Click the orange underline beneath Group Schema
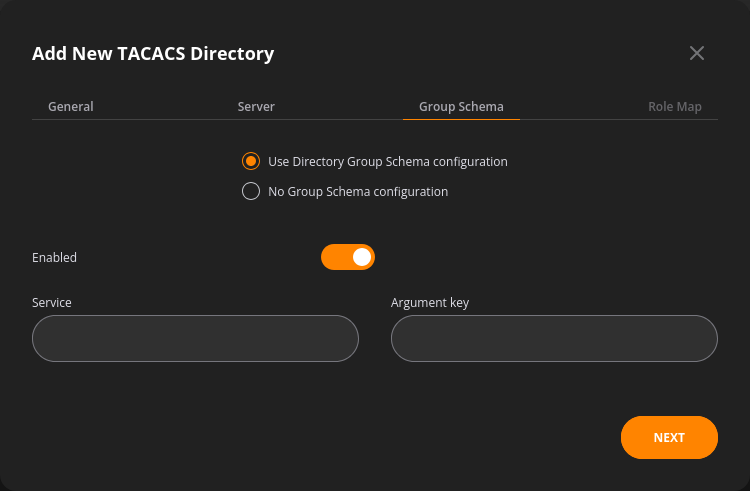750x491 pixels. tap(461, 119)
